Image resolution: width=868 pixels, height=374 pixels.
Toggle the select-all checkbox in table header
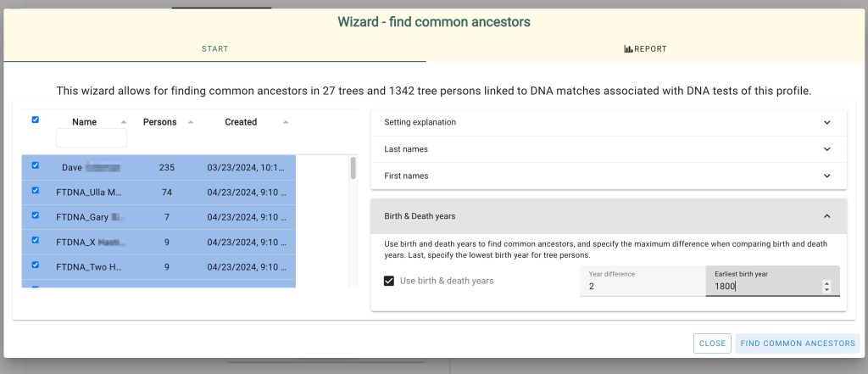point(36,120)
